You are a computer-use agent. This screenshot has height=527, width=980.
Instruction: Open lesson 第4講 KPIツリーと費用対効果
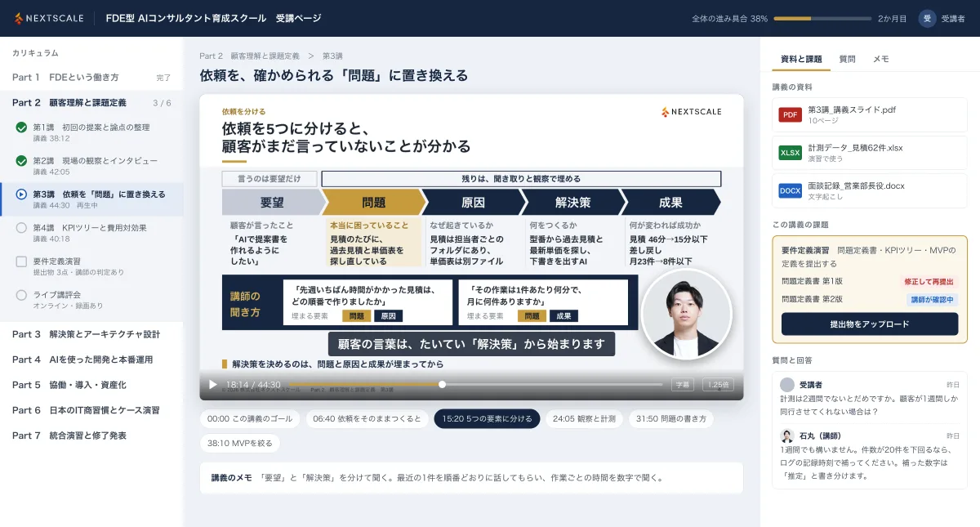(91, 233)
